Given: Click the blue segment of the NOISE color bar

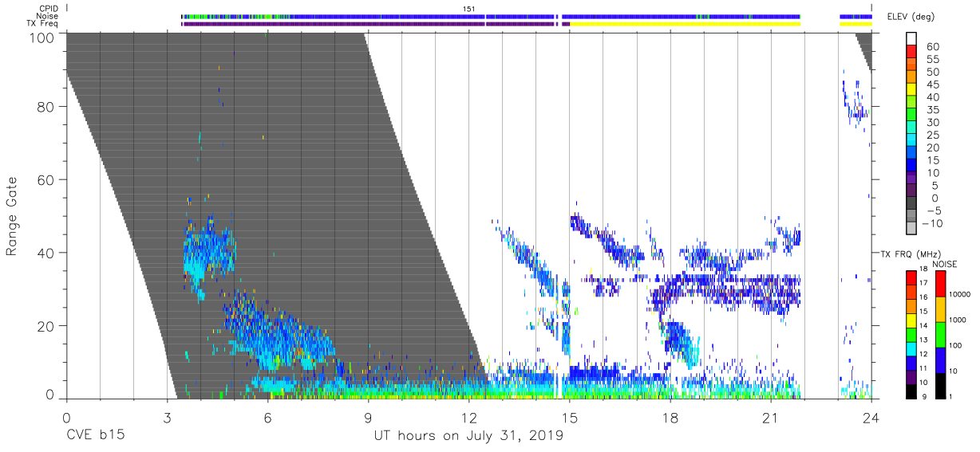Looking at the screenshot, I should pos(940,360).
